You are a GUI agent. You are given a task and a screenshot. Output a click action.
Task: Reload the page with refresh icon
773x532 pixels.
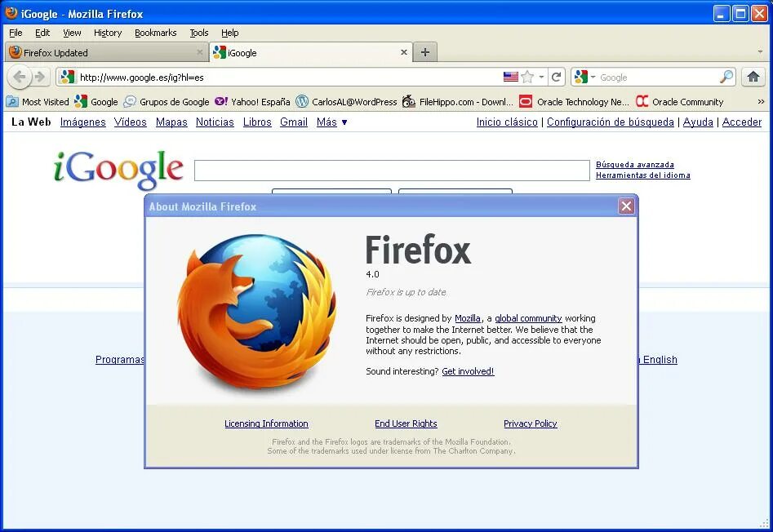[x=556, y=77]
